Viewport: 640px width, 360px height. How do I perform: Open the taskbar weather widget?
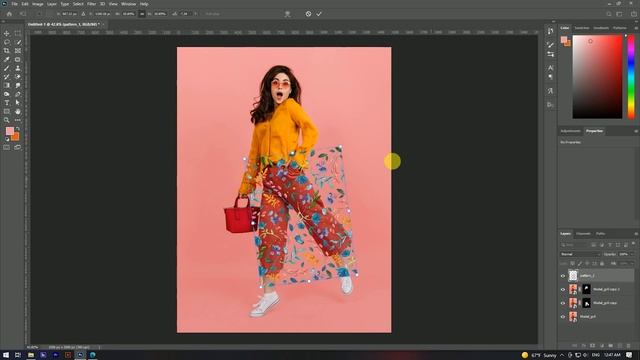[x=539, y=355]
